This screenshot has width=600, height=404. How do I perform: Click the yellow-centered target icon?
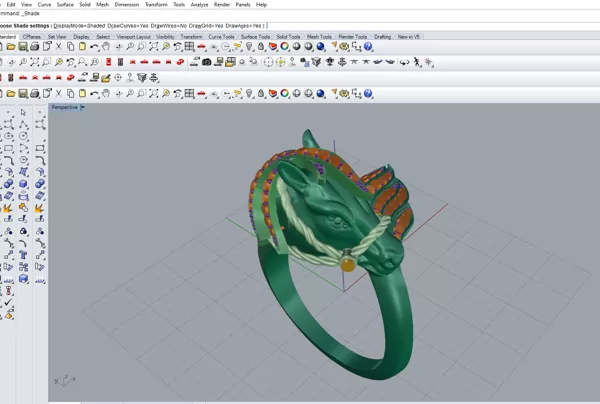click(280, 62)
